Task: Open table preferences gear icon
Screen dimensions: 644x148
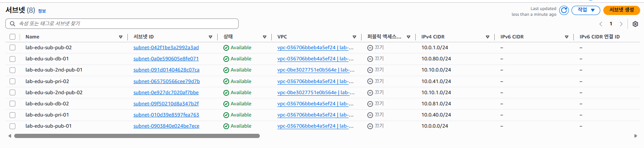Action: 635,24
